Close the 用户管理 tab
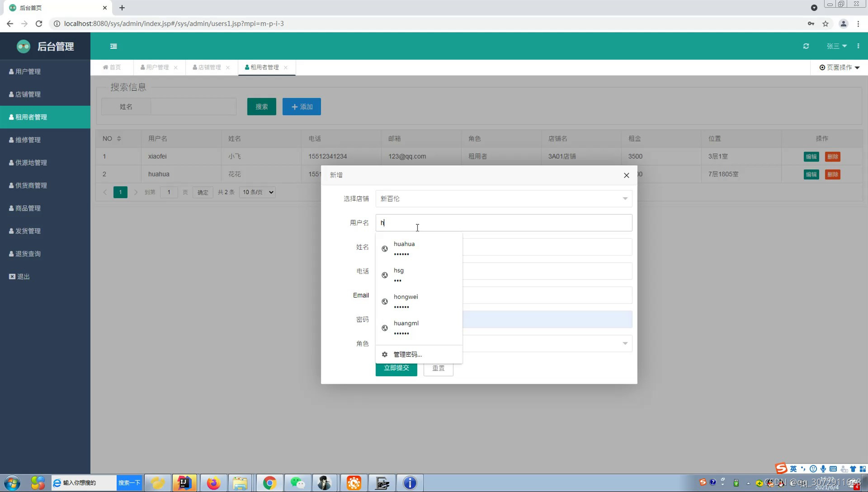The image size is (868, 492). 175,67
